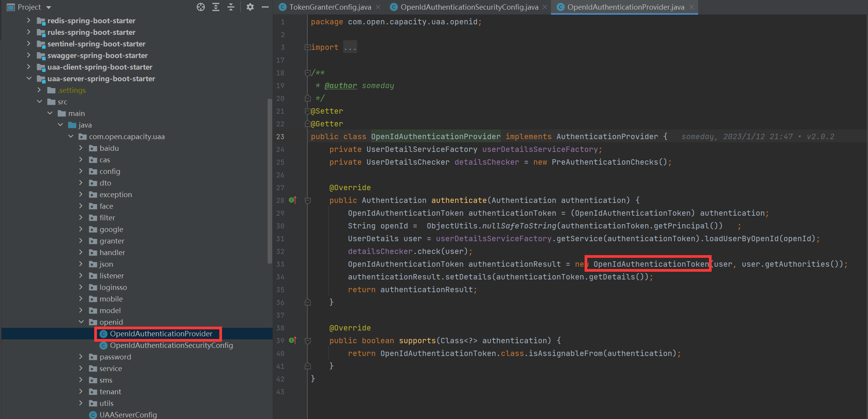Collapse the src folder

point(39,101)
